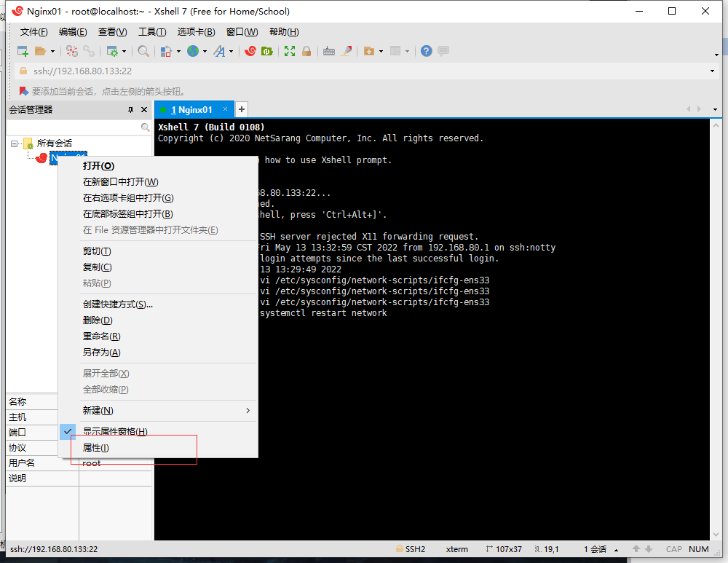Click the New Session toolbar icon

pyautogui.click(x=23, y=51)
